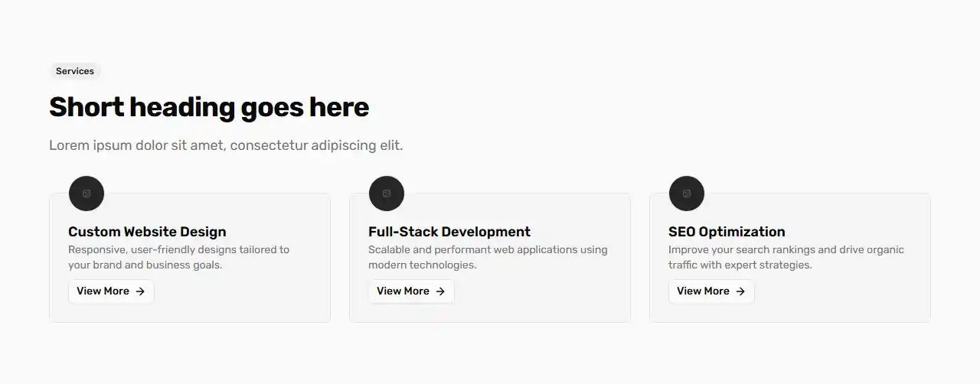Screen dimensions: 980x384
Task: Open the Full-Stack Development card title
Action: point(449,232)
